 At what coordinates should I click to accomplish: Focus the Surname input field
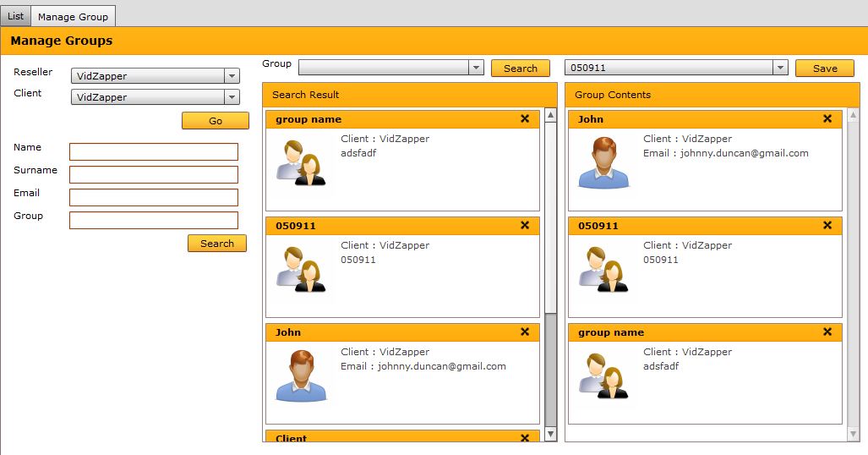[154, 174]
